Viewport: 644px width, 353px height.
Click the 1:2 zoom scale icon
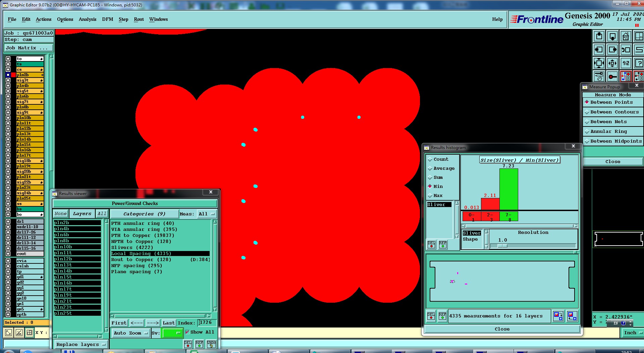point(626,63)
